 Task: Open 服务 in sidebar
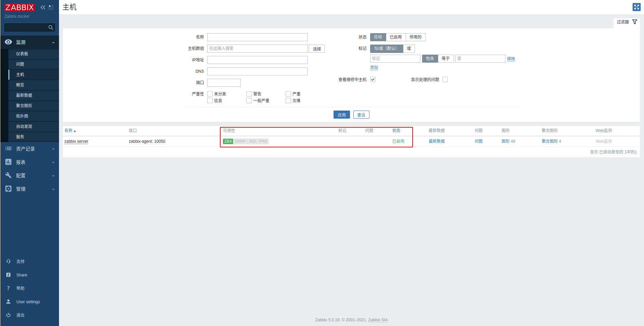[x=34, y=137]
